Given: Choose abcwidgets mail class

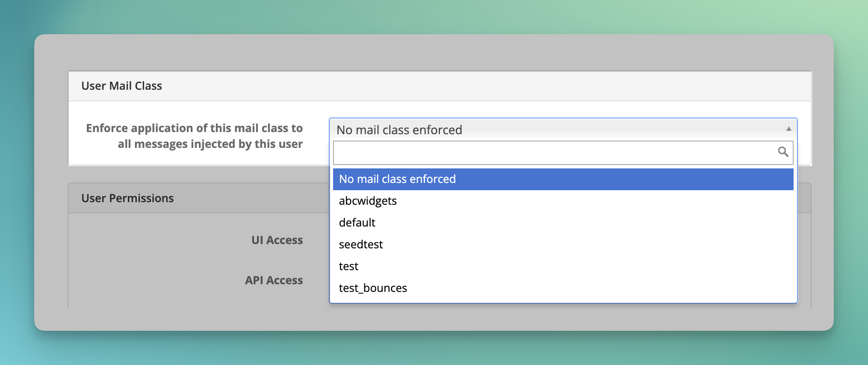Looking at the screenshot, I should point(368,201).
